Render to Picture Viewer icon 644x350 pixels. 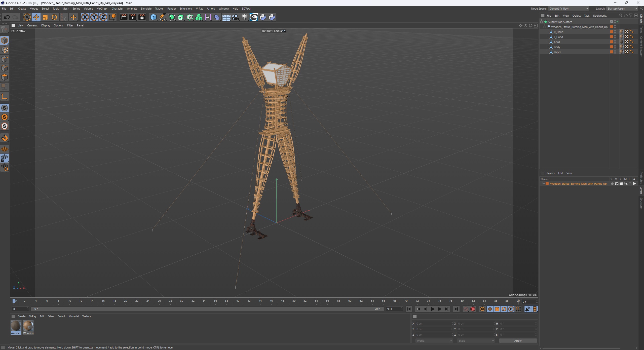click(x=133, y=17)
